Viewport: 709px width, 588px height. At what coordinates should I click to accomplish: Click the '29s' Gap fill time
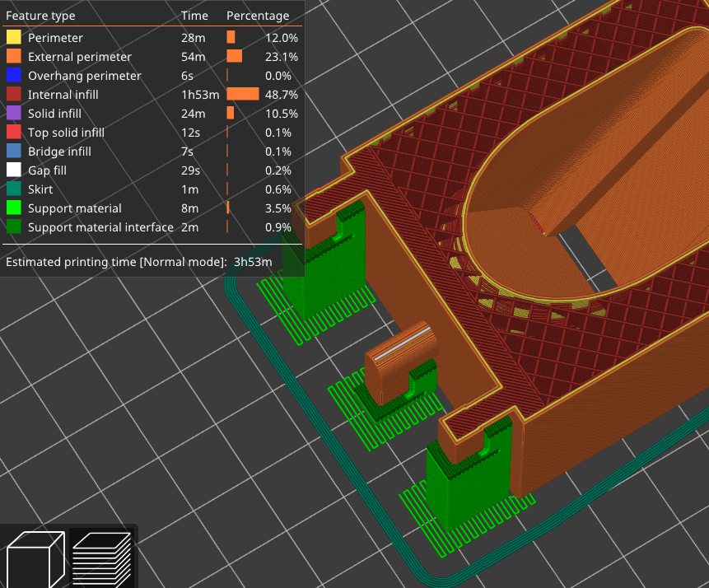coord(190,170)
